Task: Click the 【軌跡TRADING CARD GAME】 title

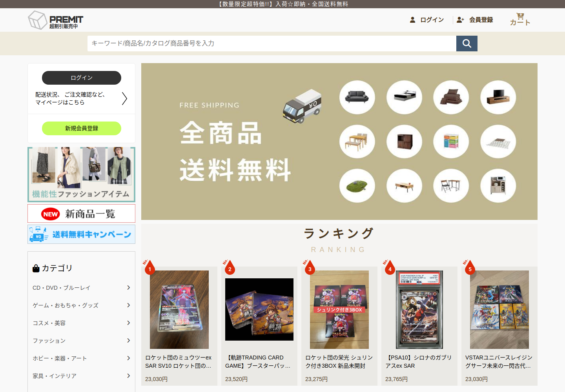Action: pos(258,361)
